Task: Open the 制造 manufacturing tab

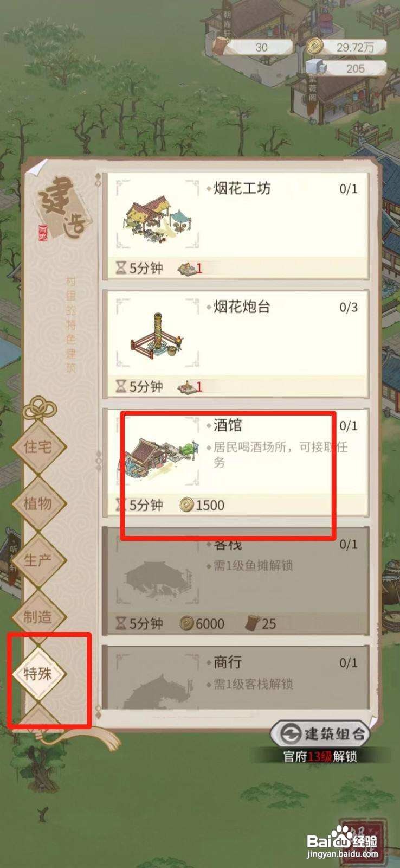Action: click(x=38, y=617)
